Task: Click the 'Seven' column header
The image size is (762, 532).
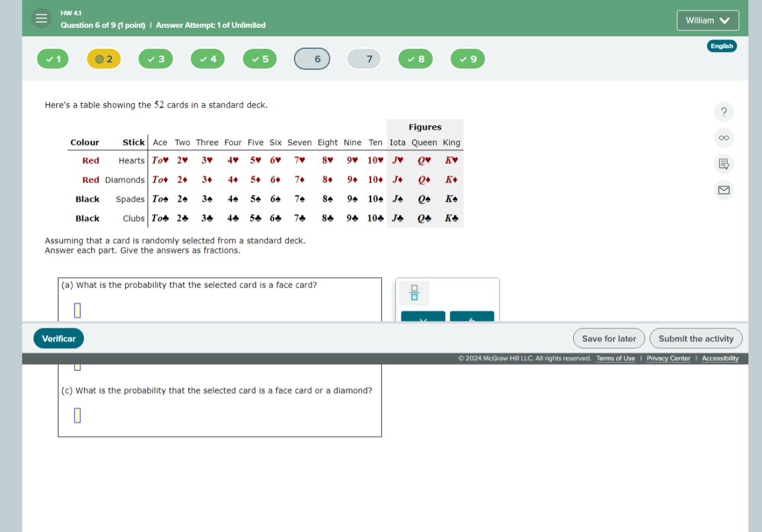Action: (x=299, y=143)
